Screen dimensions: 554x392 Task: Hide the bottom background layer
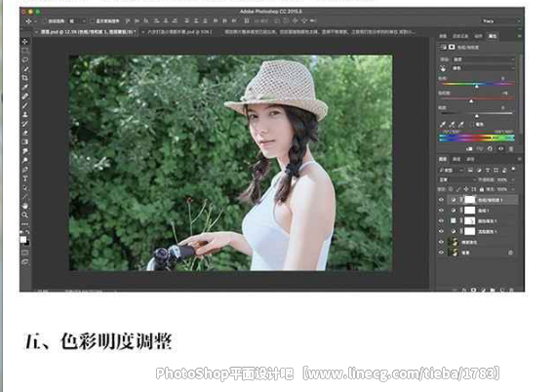pos(441,253)
